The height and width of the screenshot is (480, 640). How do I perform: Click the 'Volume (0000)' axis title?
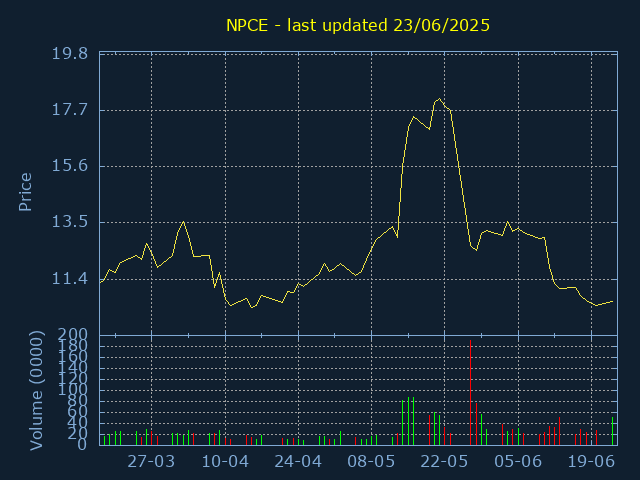click(x=36, y=391)
